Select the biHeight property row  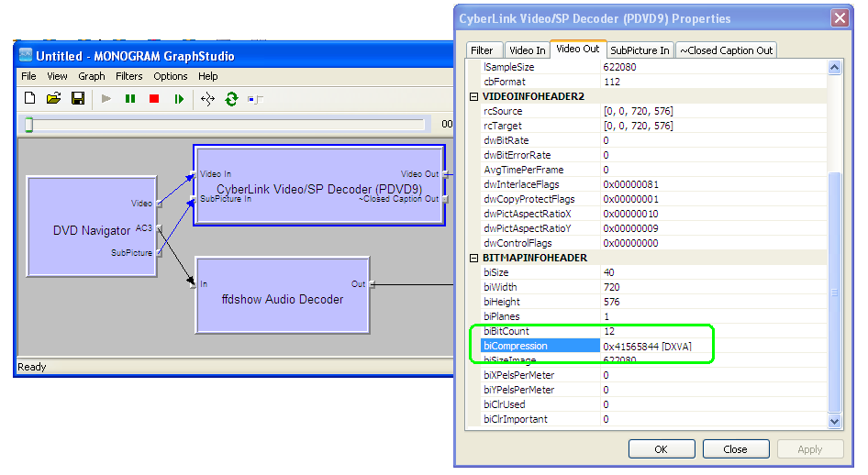653,302
